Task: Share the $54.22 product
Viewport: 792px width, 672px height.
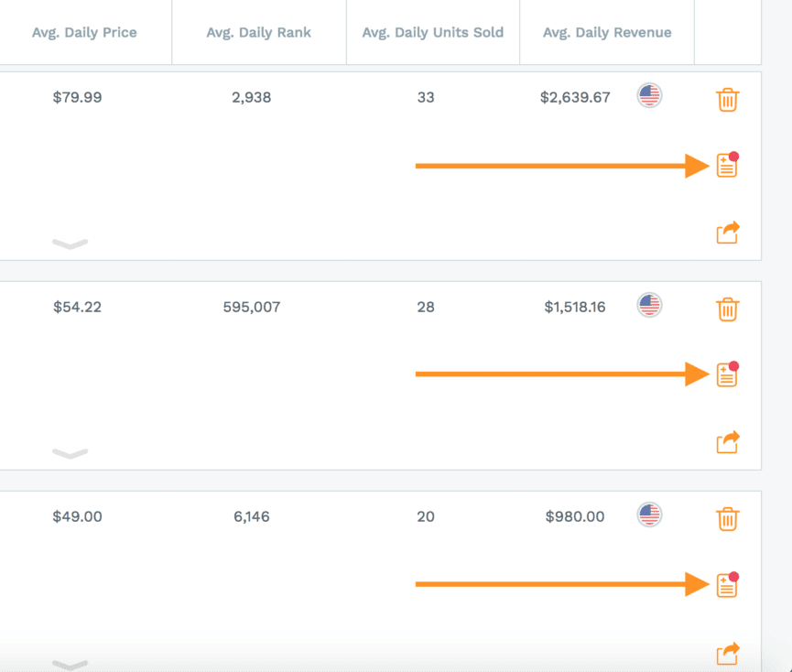Action: tap(727, 442)
